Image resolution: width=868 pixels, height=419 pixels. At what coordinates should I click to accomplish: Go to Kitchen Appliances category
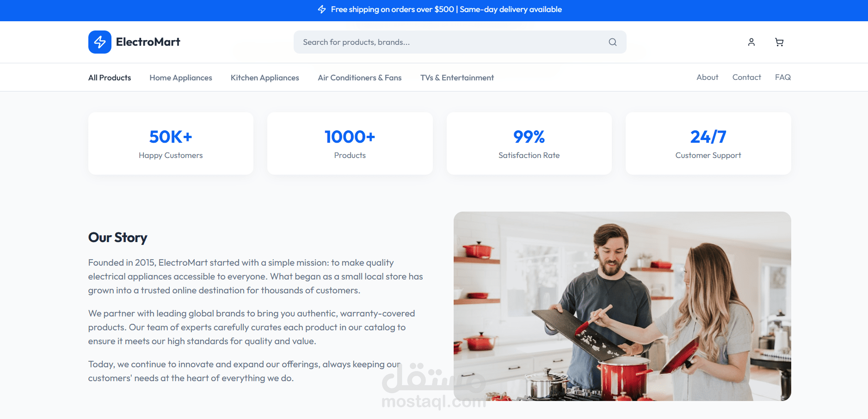coord(265,78)
